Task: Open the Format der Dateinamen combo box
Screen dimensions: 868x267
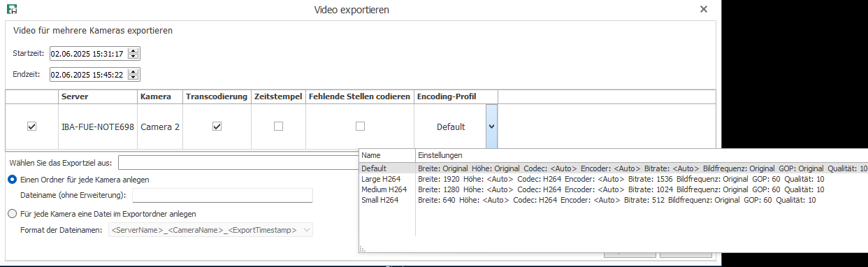Action: point(211,229)
